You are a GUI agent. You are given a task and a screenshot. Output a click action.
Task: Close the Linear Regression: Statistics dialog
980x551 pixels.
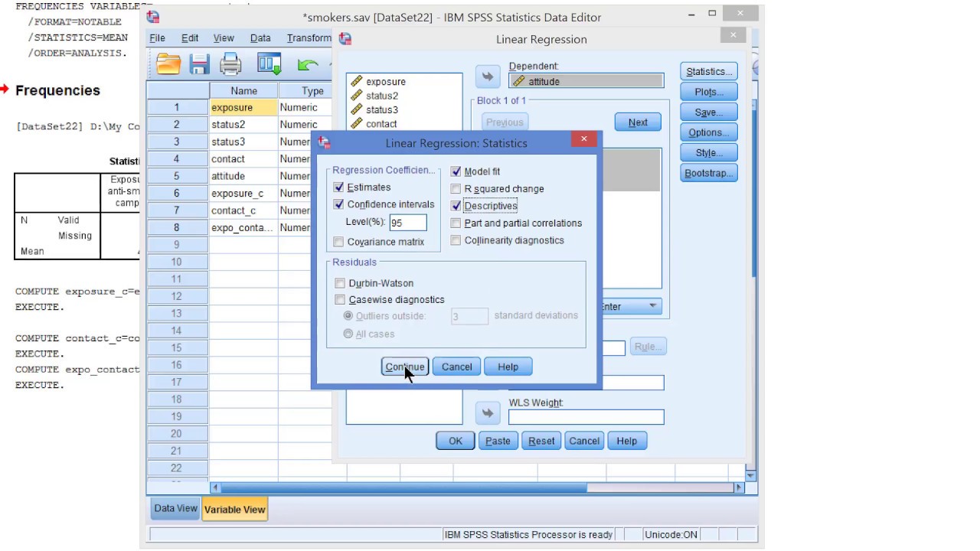click(583, 139)
